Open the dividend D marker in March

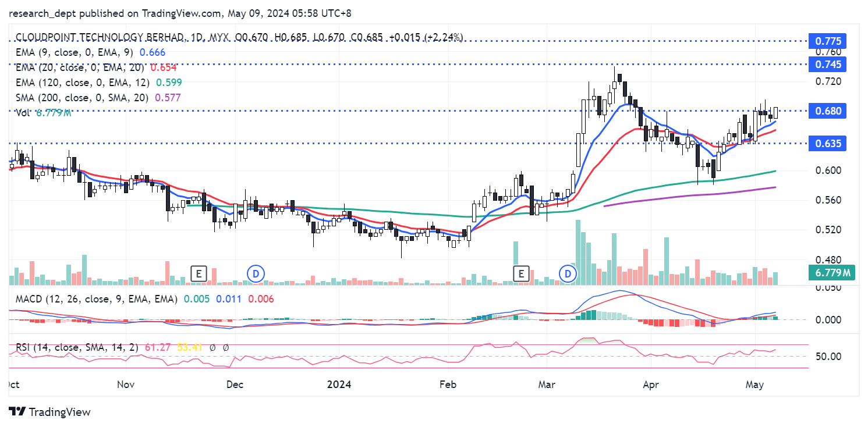568,273
